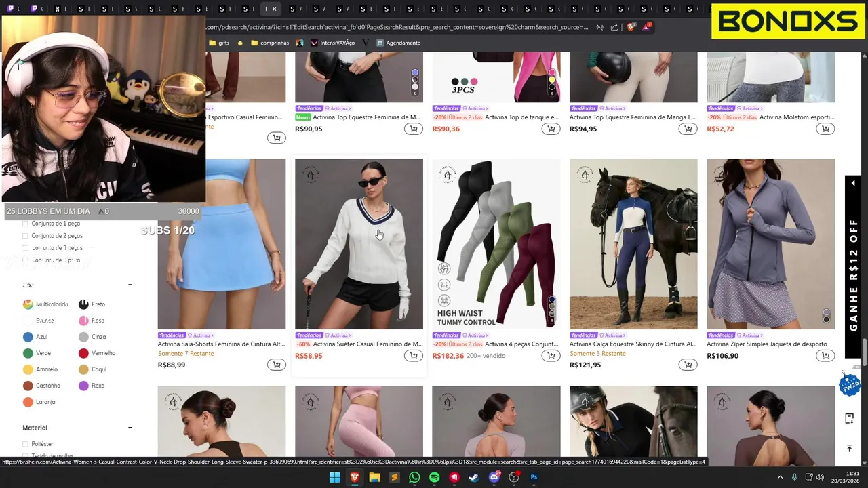Add the R$52,72 Moletom to cart

825,129
